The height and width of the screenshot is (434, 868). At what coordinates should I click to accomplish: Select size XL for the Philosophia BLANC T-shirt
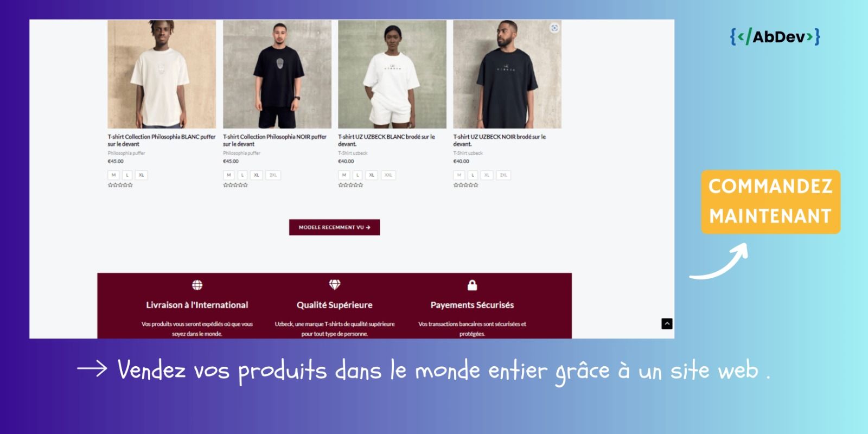(x=141, y=175)
